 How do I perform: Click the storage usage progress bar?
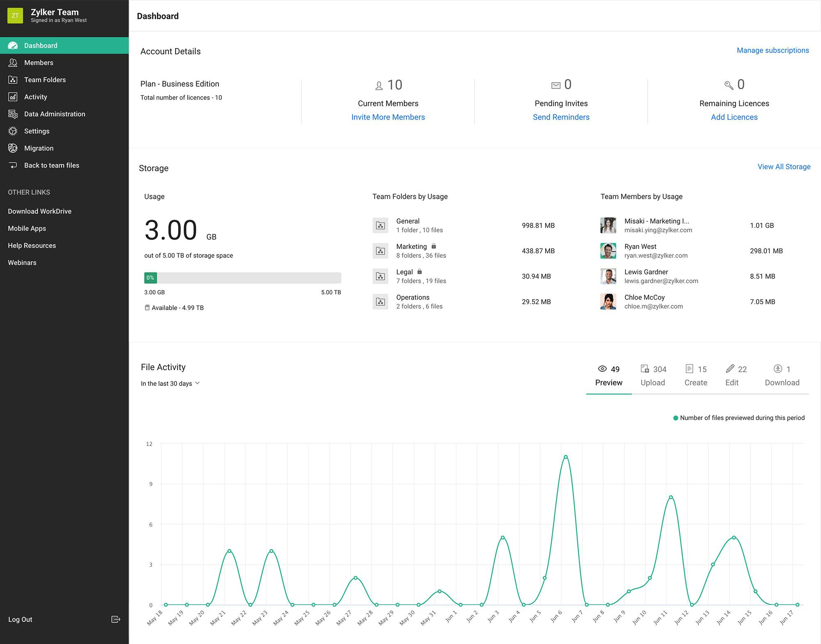tap(242, 278)
